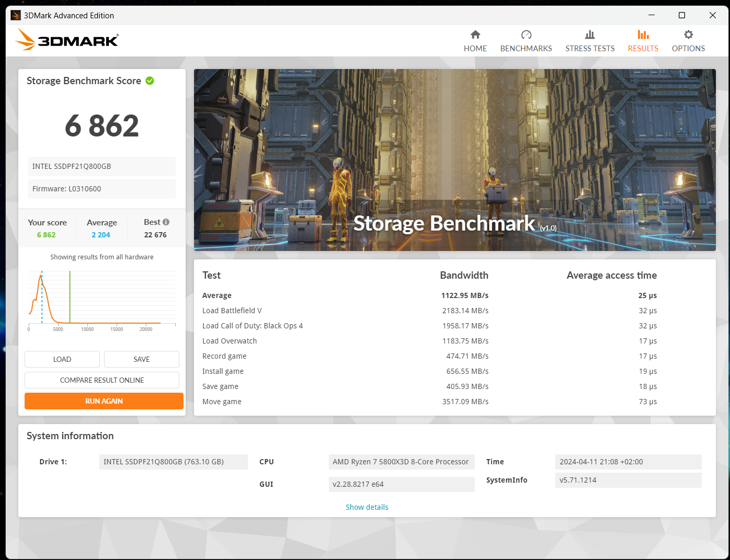Image resolution: width=730 pixels, height=560 pixels.
Task: Click the Drive 1 value field
Action: tap(174, 462)
